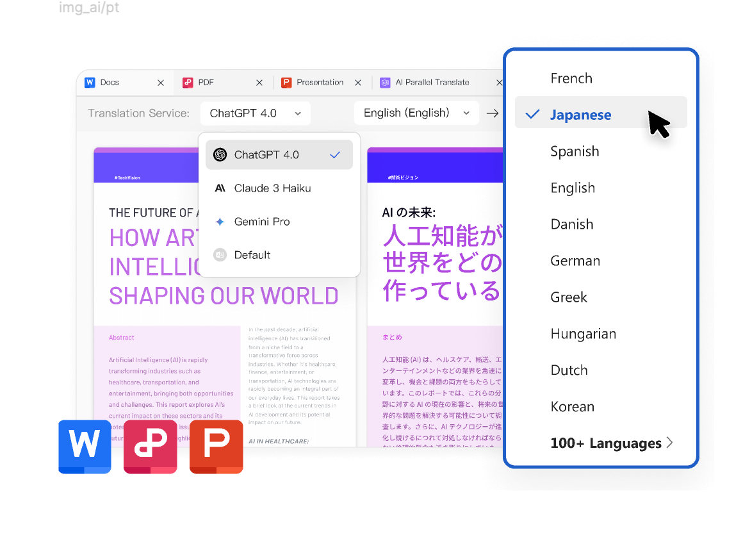Click the arrow between language selectors

tap(493, 113)
